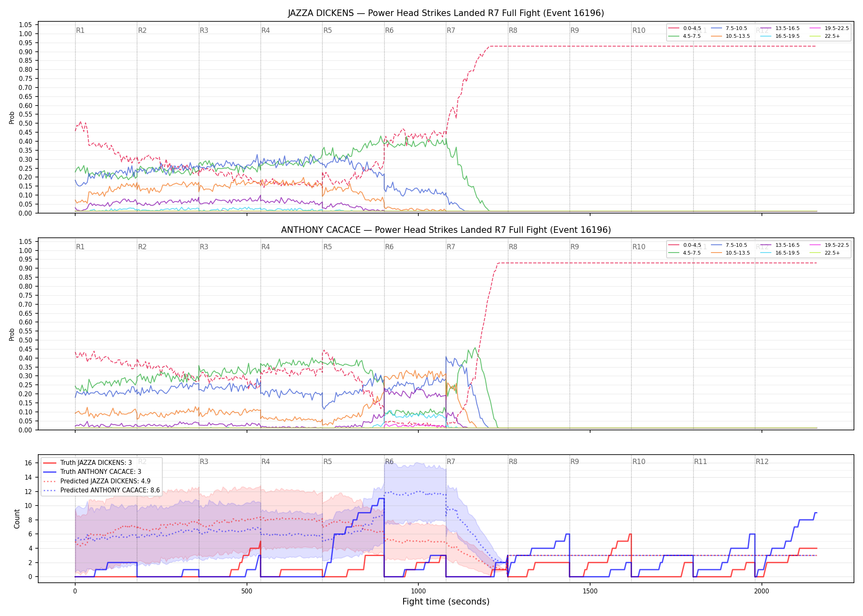Click the R3 round marker in top chart
Screen dimensions: 863x616
(204, 30)
